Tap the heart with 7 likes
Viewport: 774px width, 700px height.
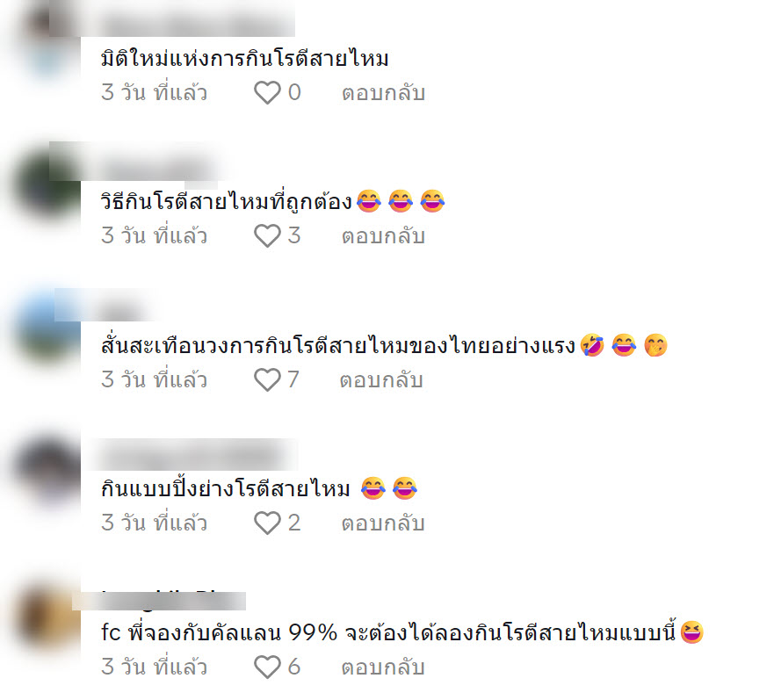(x=267, y=380)
